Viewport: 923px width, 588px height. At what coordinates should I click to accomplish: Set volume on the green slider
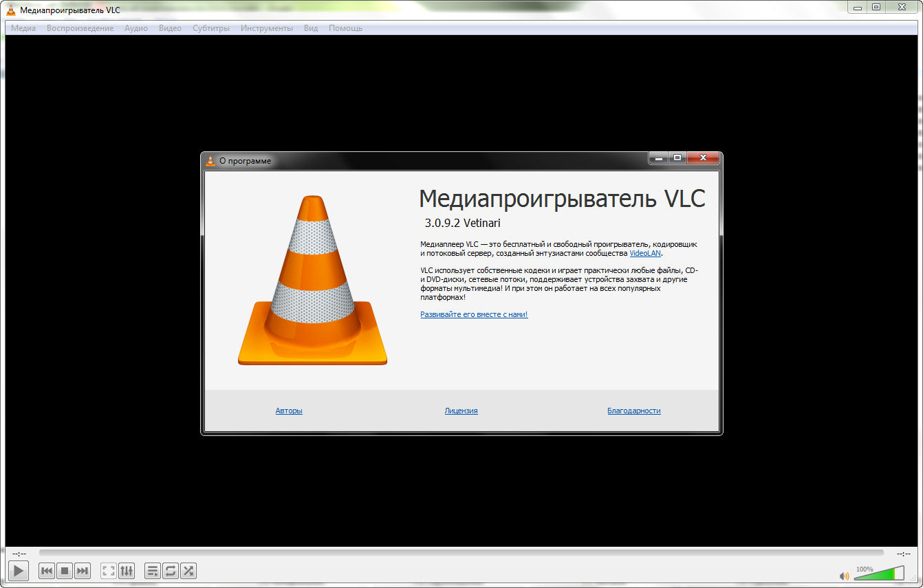point(879,573)
